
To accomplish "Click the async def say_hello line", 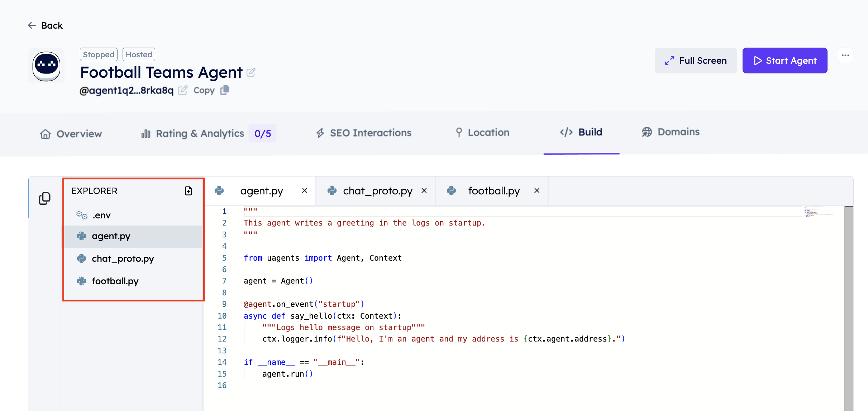I will click(323, 316).
